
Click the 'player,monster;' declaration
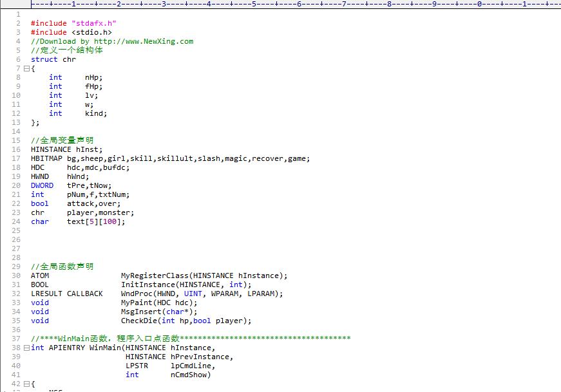click(x=100, y=213)
